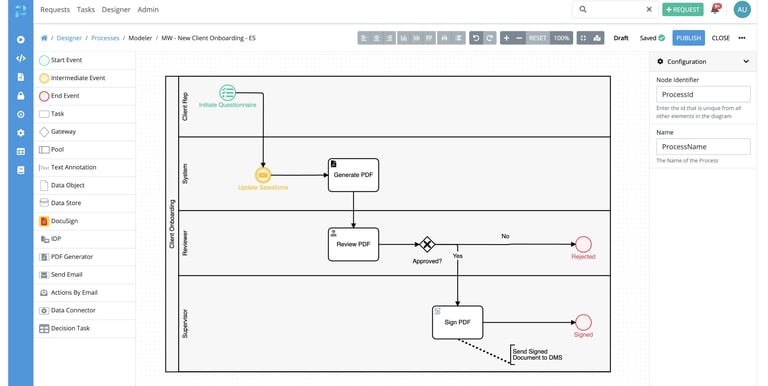Select the Gateway palette item

(85, 131)
